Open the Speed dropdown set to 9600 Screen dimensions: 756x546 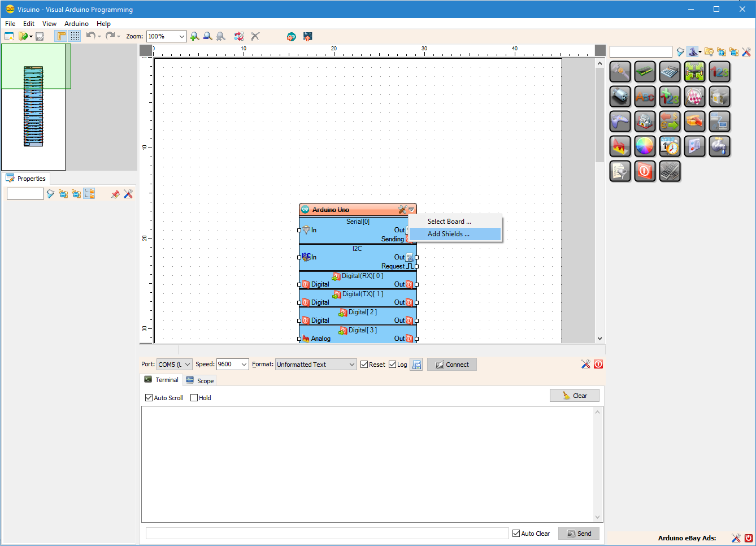click(244, 364)
